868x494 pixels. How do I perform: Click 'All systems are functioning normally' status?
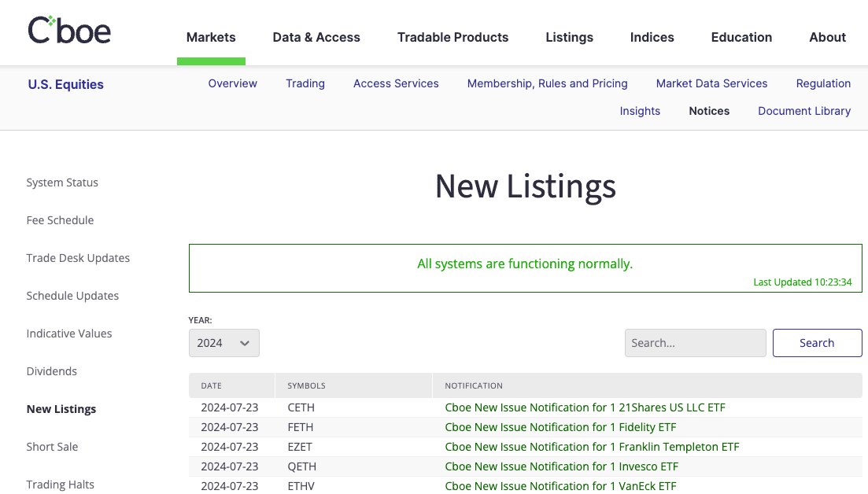[525, 264]
